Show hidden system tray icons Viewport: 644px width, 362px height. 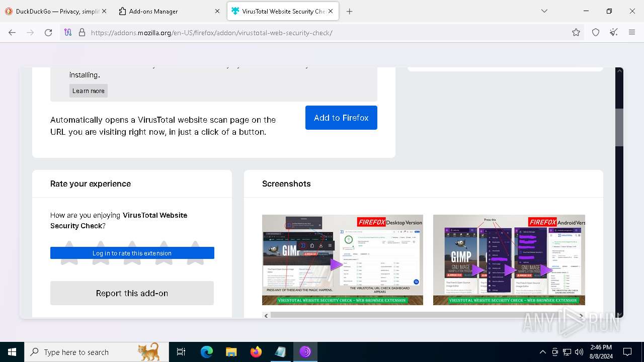[542, 352]
